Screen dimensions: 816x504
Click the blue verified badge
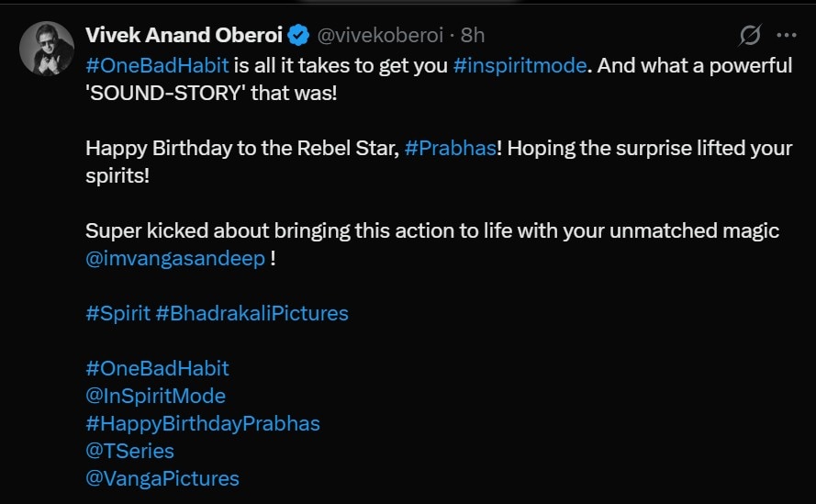[x=299, y=36]
